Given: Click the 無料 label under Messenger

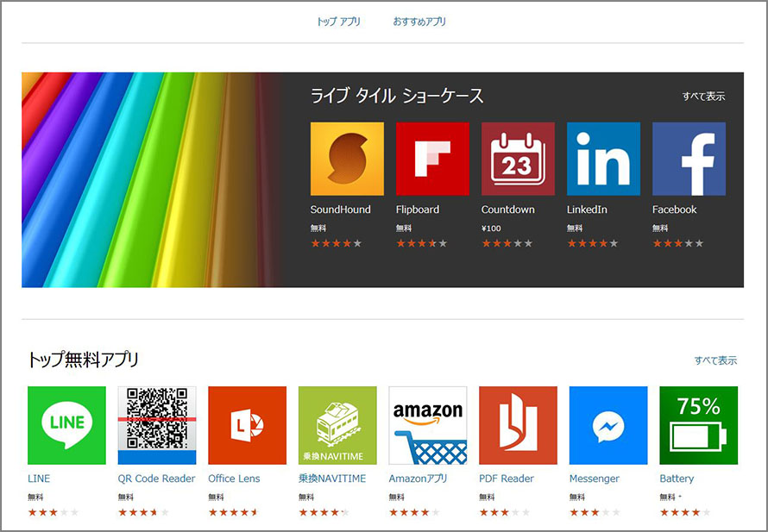Looking at the screenshot, I should (x=577, y=498).
